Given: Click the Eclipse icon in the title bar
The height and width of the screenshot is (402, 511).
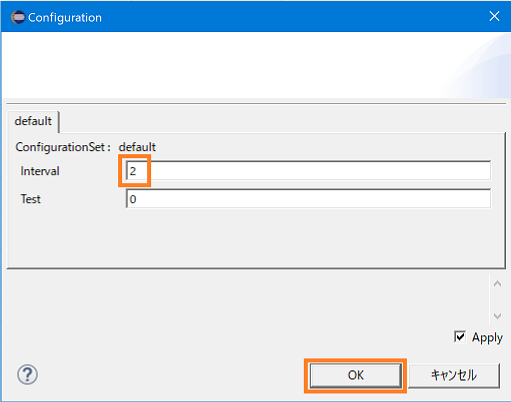Looking at the screenshot, I should pyautogui.click(x=18, y=17).
